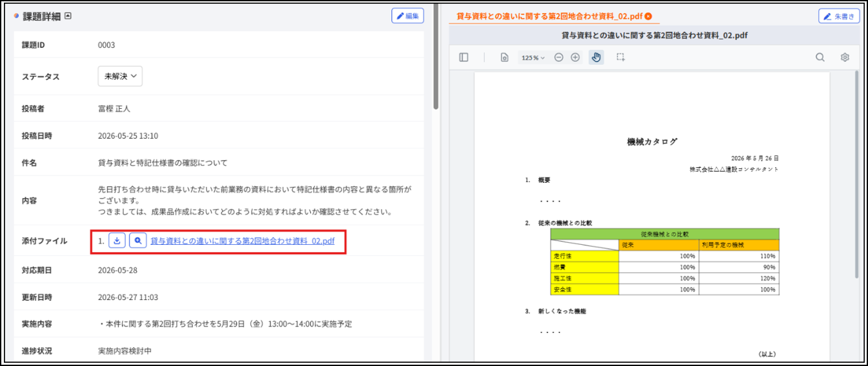Click the left panel vertical scrollbar
868x366 pixels.
(436, 58)
